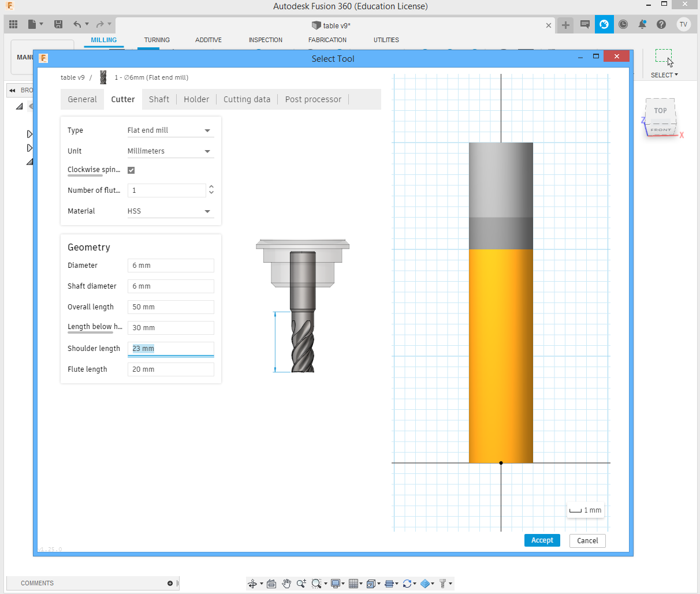Click the Shaft diameter input field
700x594 pixels.
[x=170, y=286]
